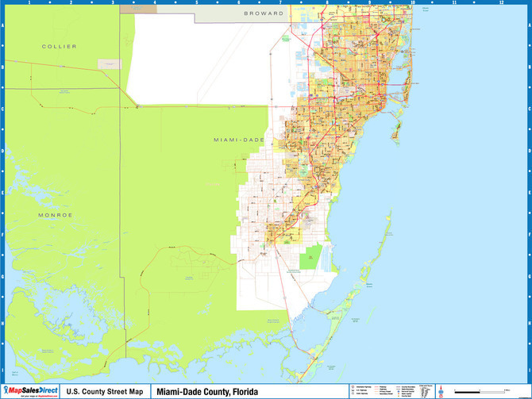Click grid row letter F on left border

pos(2,234)
